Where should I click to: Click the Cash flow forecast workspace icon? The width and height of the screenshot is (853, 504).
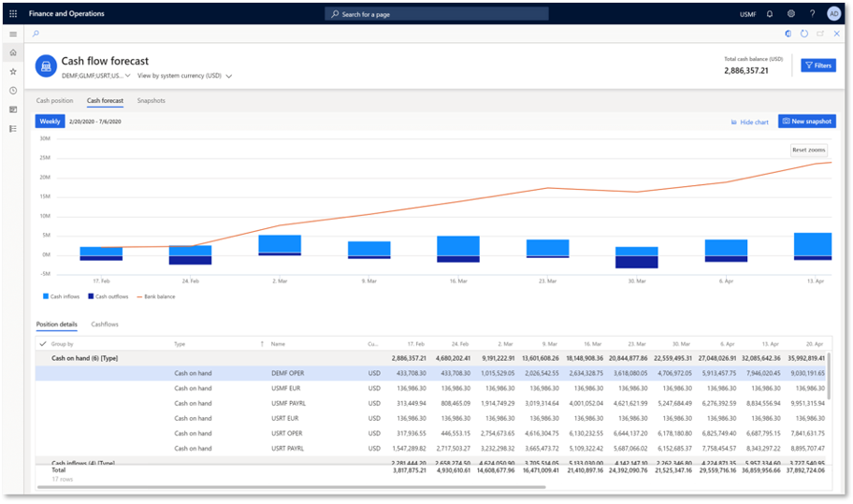[x=46, y=66]
